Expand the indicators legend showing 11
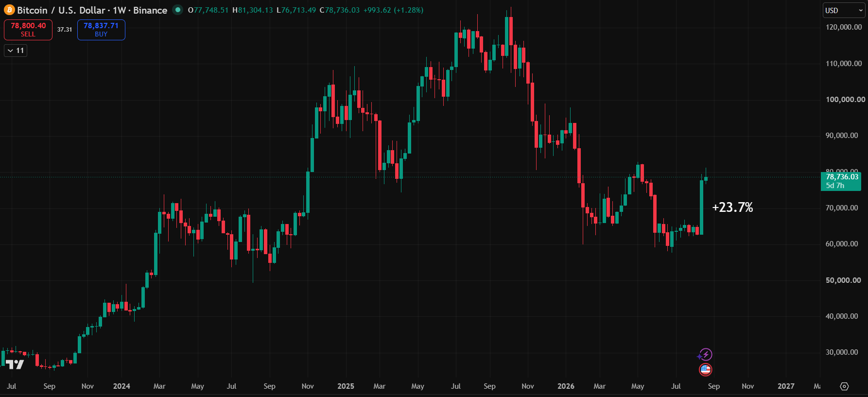Image resolution: width=868 pixels, height=397 pixels. pos(16,51)
